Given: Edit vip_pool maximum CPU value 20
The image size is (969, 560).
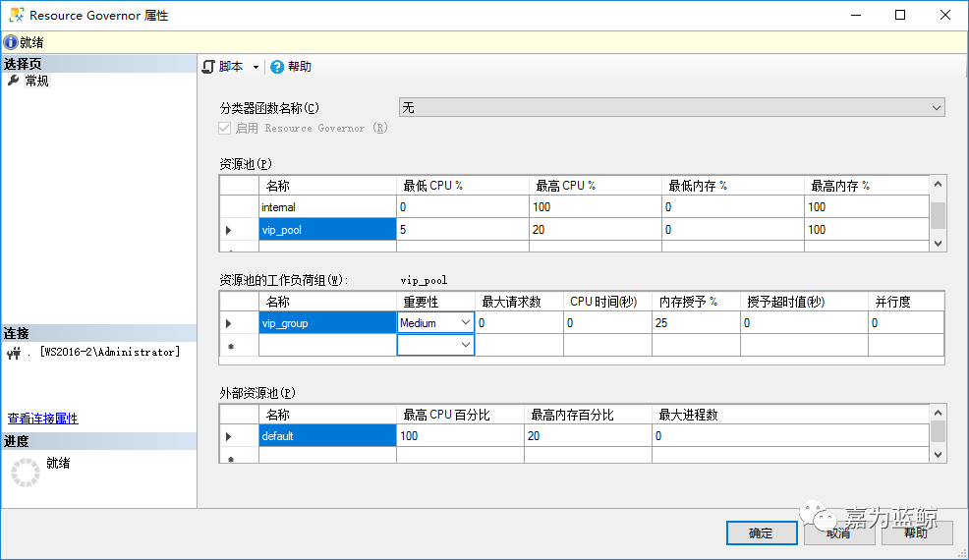Looking at the screenshot, I should pyautogui.click(x=596, y=229).
